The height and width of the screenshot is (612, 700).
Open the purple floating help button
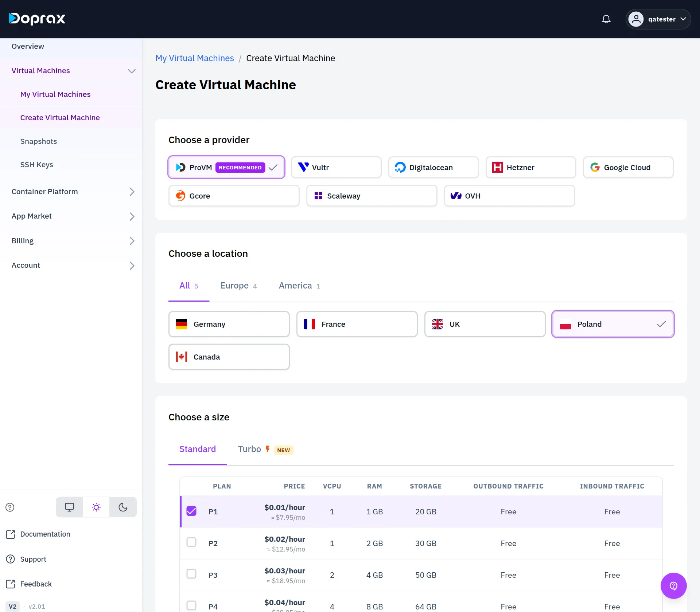(673, 586)
